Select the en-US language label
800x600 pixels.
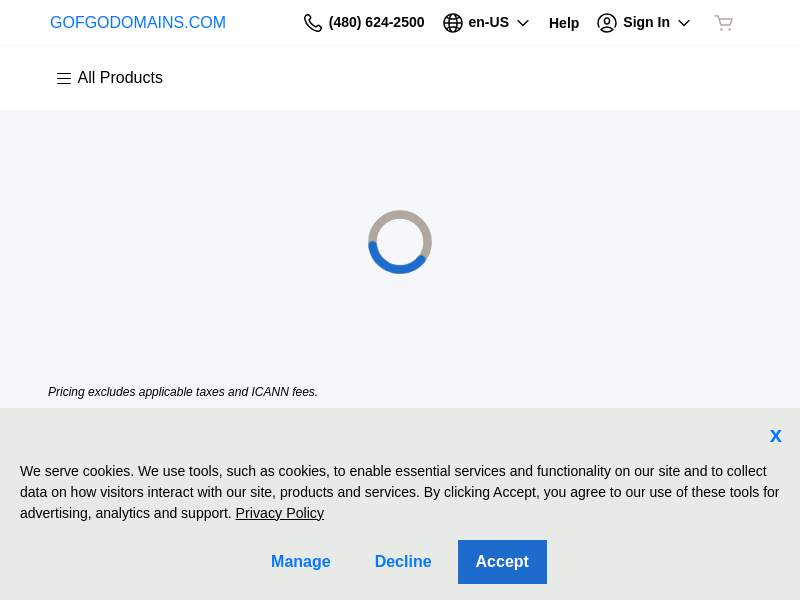488,22
